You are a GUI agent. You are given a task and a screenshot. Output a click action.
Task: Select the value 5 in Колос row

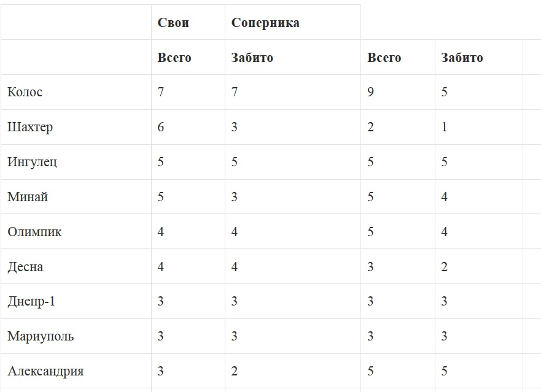[444, 93]
